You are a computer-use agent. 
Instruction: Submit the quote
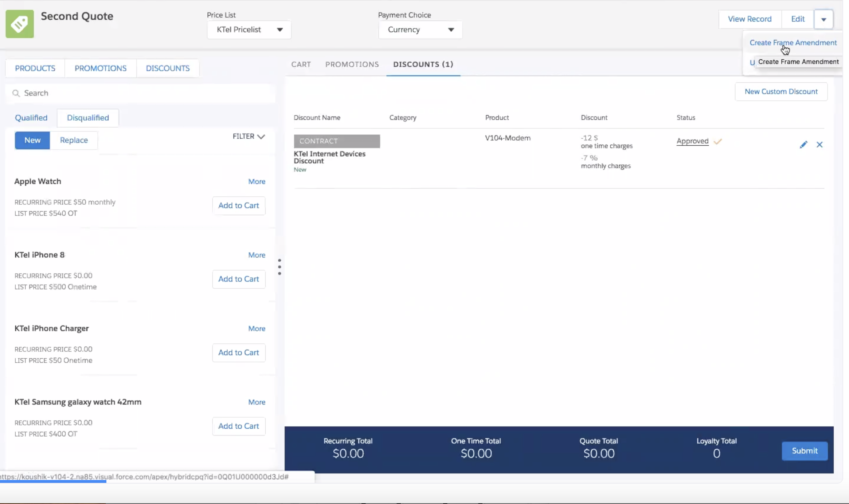click(x=805, y=451)
